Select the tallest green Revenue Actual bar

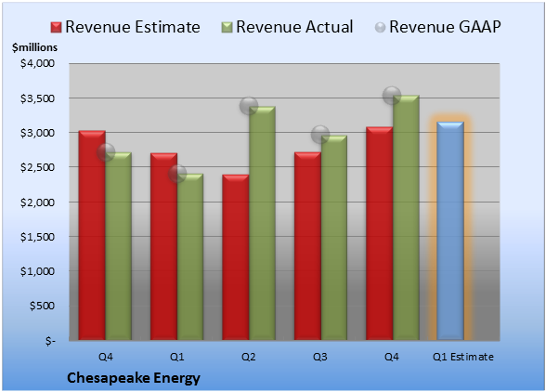[406, 217]
